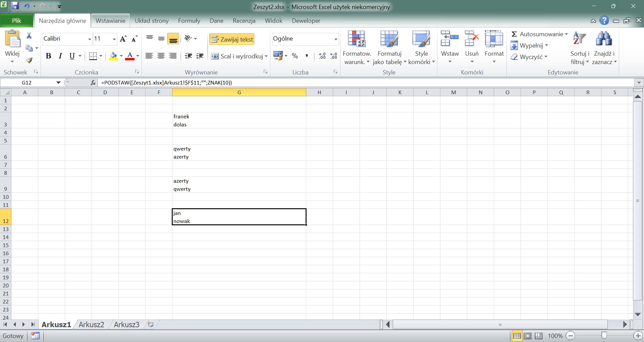Click the insert new worksheet tab icon

pyautogui.click(x=151, y=324)
